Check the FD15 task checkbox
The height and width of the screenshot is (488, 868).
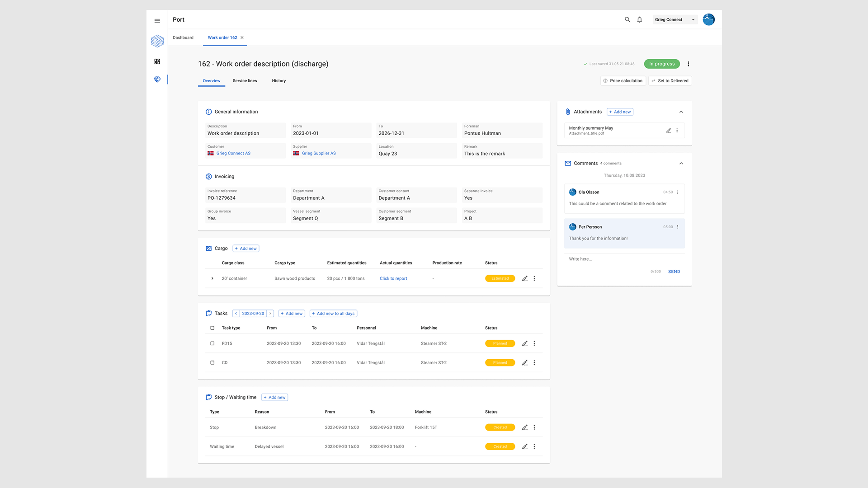(212, 343)
